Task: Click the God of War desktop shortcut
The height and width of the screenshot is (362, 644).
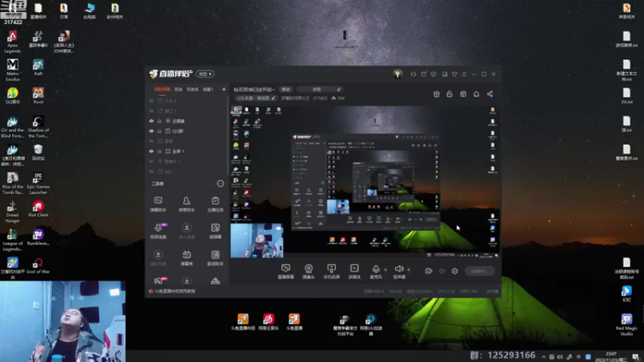Action: (x=38, y=265)
